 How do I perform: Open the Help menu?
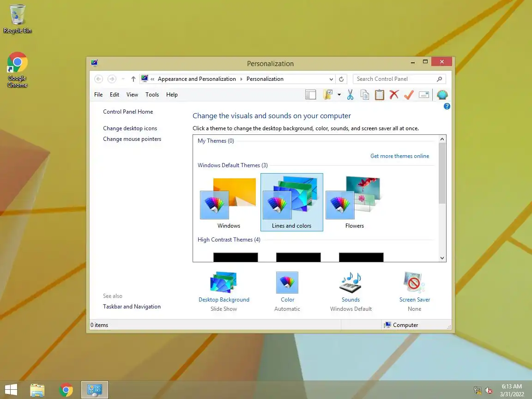point(172,95)
